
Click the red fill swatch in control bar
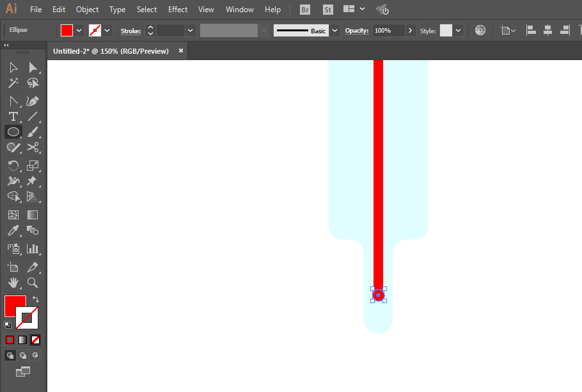click(67, 31)
